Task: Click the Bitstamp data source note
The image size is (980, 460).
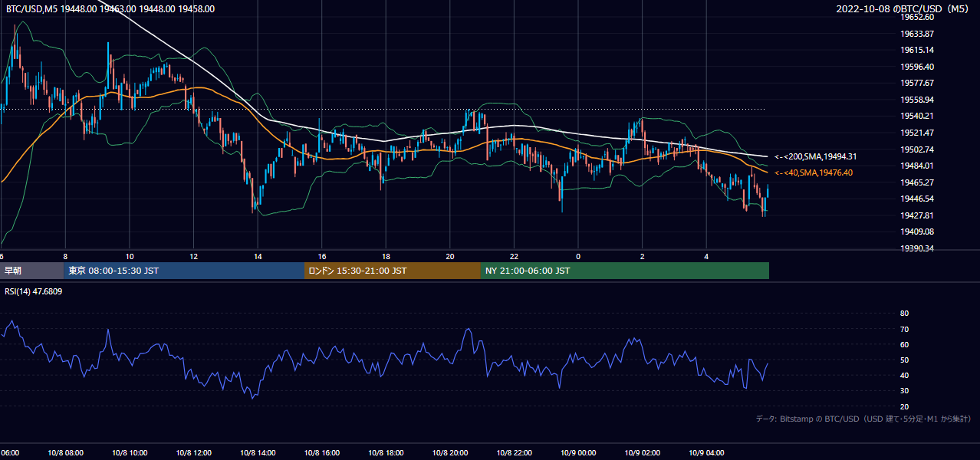Action: pos(863,419)
